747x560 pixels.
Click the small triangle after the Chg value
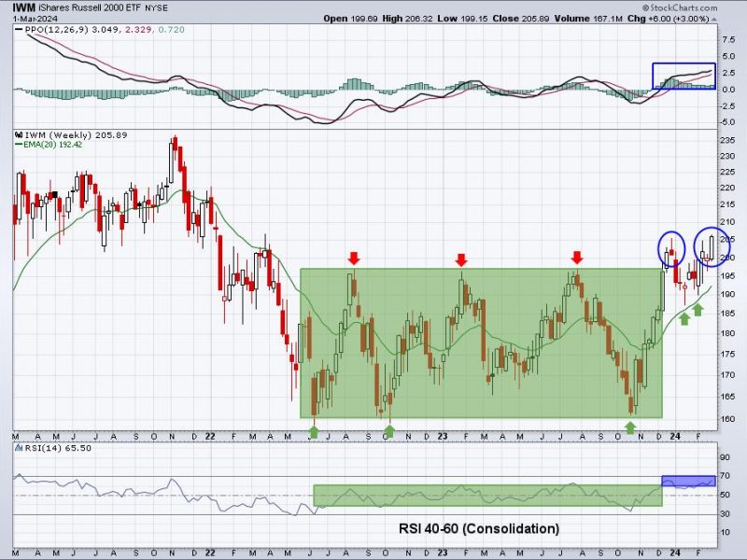pos(713,20)
